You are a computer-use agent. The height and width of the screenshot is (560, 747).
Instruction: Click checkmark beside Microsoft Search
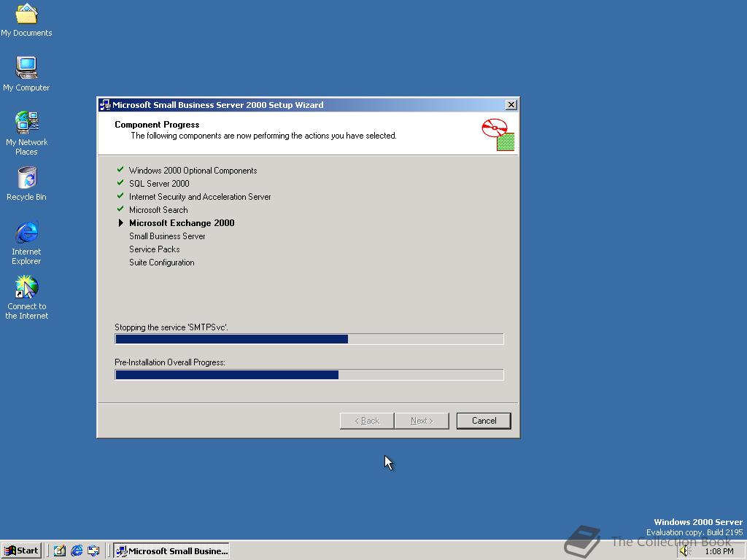120,209
